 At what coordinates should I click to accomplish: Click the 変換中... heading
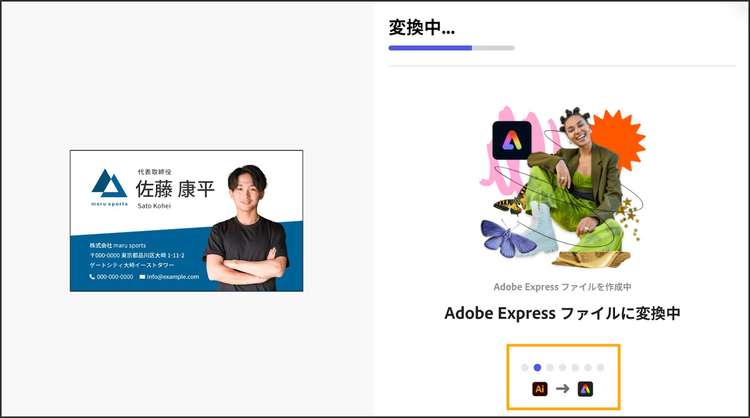(x=421, y=28)
